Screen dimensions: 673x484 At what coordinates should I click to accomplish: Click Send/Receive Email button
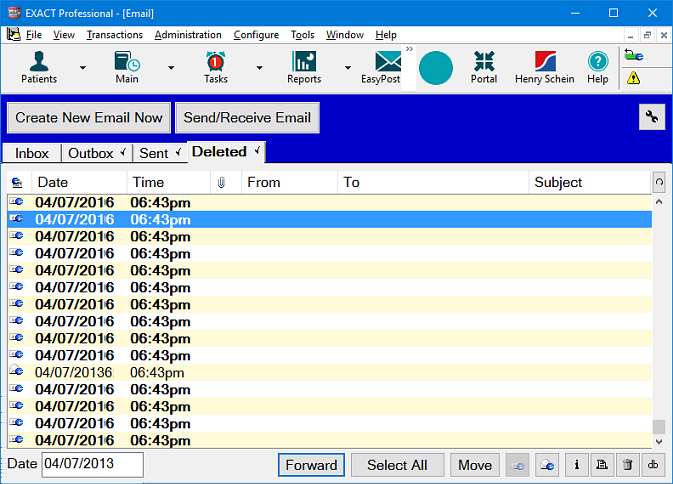pyautogui.click(x=247, y=118)
